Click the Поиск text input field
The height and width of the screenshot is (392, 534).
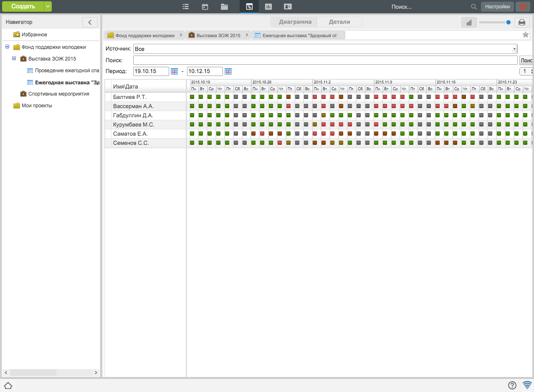(325, 60)
